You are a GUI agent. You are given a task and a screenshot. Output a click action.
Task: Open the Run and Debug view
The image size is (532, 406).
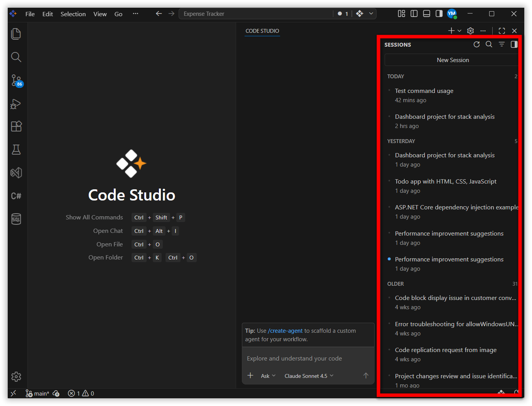[16, 104]
